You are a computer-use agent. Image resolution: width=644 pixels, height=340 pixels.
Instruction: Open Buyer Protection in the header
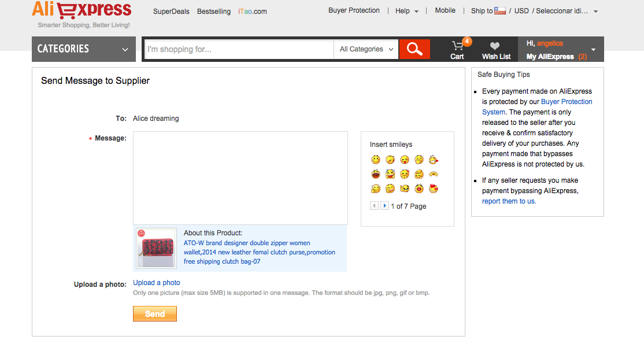coord(354,10)
